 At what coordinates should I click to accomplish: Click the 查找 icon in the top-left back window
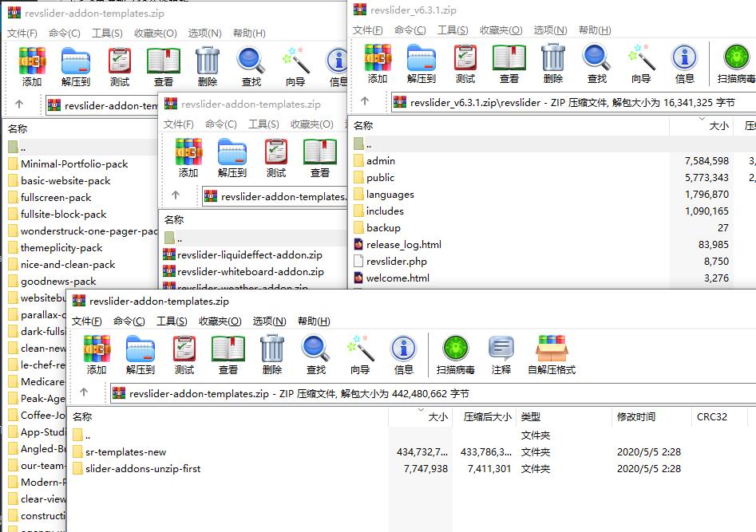click(x=251, y=67)
